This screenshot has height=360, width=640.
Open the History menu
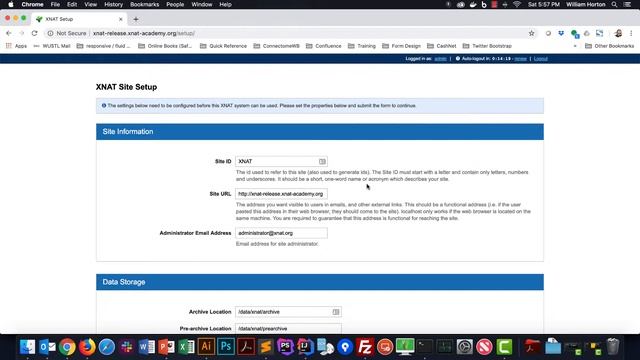113,4
